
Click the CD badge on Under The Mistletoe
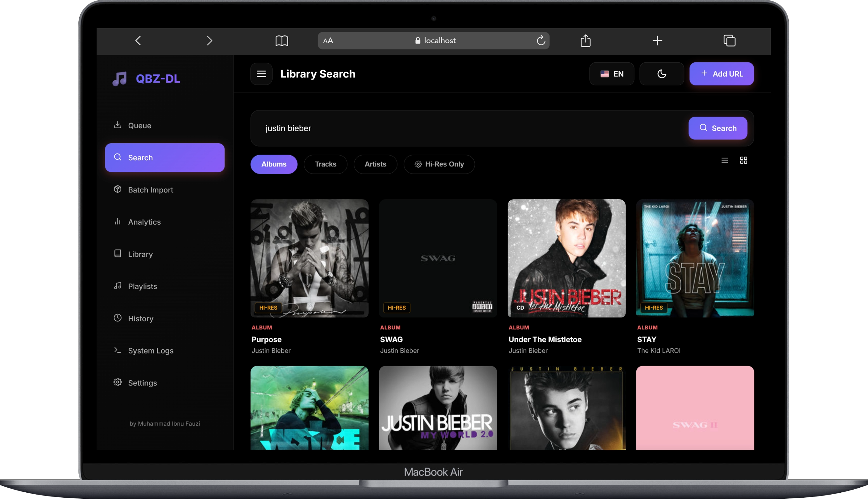[x=520, y=308]
